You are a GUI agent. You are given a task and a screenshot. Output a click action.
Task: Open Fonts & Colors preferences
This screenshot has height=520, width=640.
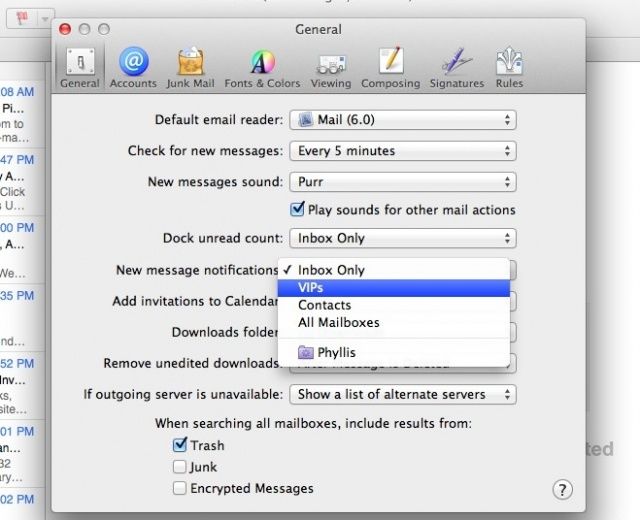click(x=262, y=68)
